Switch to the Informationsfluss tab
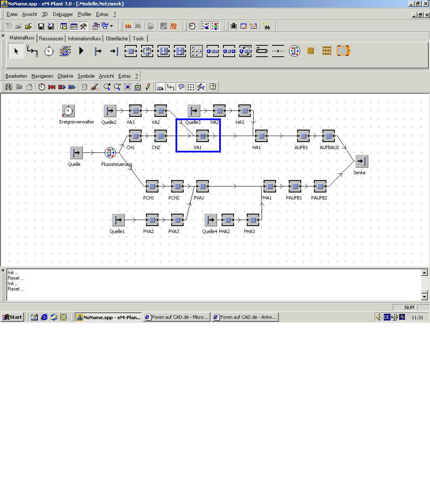Screen dimensions: 430x504 point(84,39)
